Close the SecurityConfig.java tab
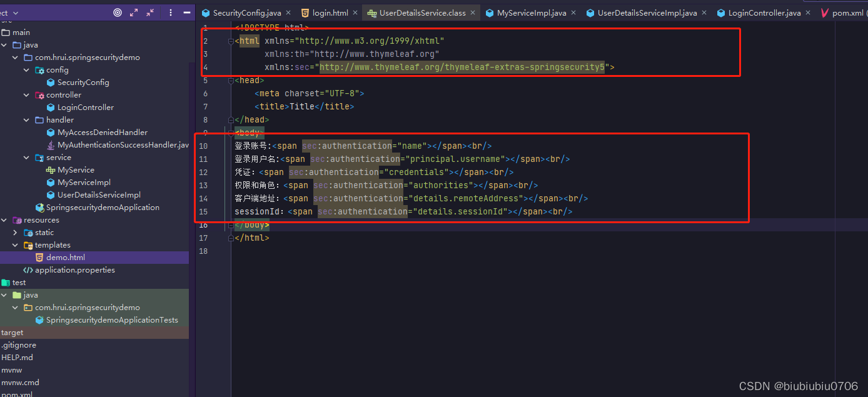Screen dimensions: 868x397 point(290,13)
